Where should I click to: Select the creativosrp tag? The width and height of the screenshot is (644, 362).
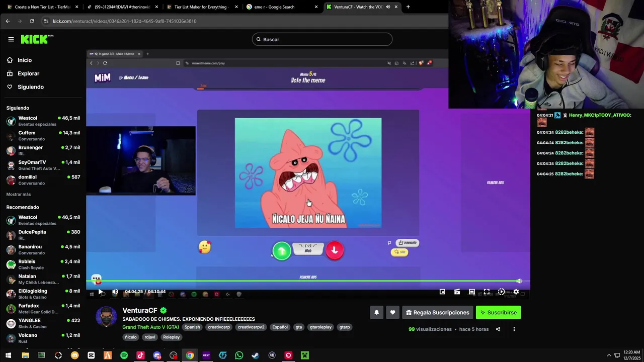coord(219,327)
